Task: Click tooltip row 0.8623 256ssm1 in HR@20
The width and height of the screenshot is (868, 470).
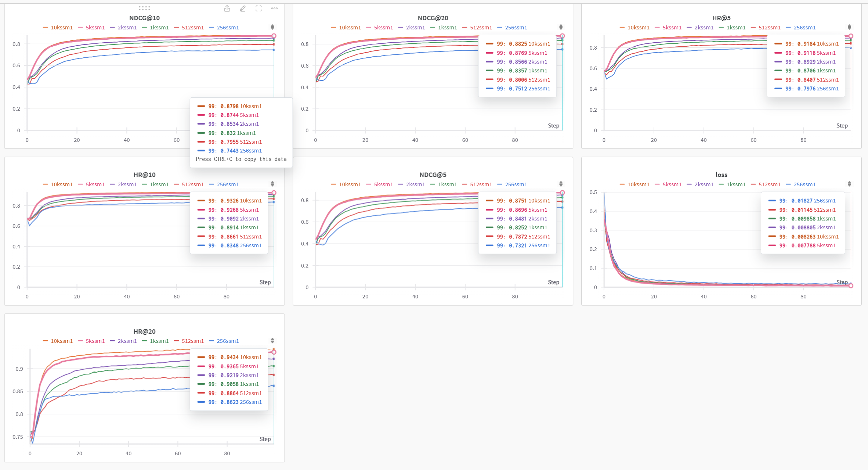Action: 229,402
